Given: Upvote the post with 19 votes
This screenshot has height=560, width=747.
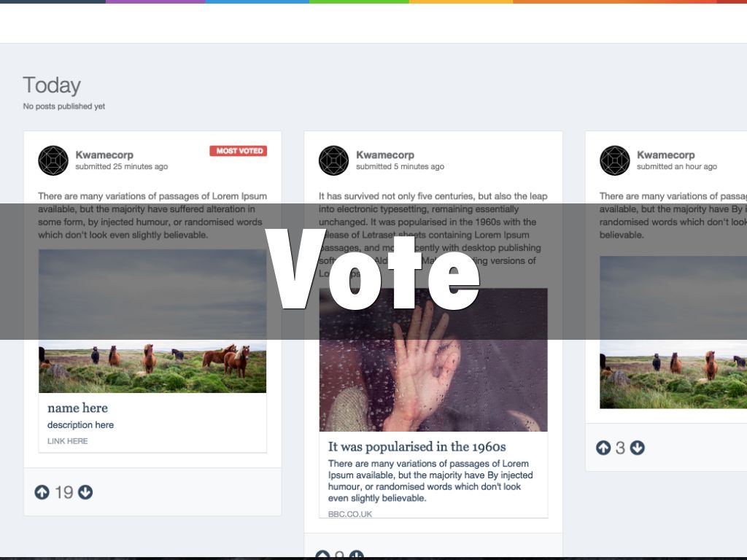Looking at the screenshot, I should pyautogui.click(x=42, y=492).
